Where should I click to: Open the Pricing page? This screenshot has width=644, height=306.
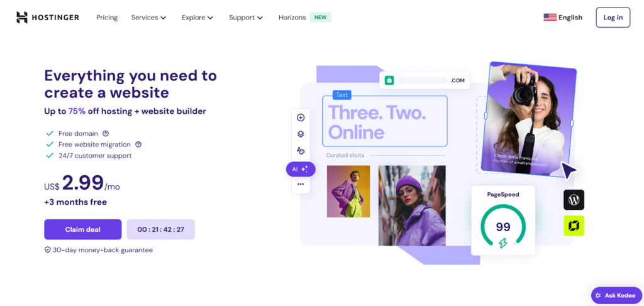click(x=107, y=18)
